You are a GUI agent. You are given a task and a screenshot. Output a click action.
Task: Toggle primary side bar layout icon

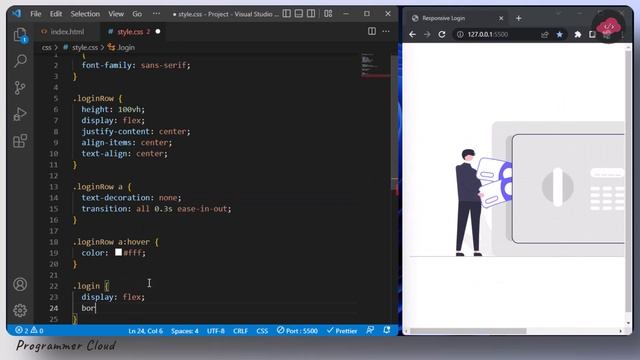(287, 13)
